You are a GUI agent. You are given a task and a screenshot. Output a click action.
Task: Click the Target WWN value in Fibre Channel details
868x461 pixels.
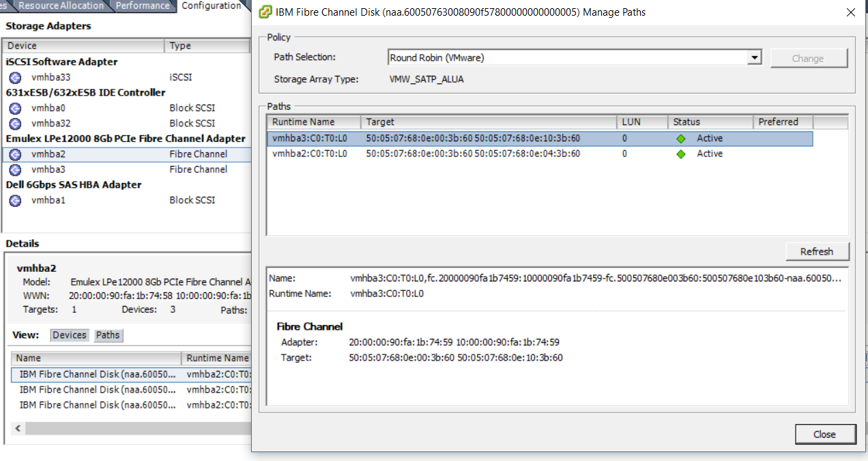456,358
